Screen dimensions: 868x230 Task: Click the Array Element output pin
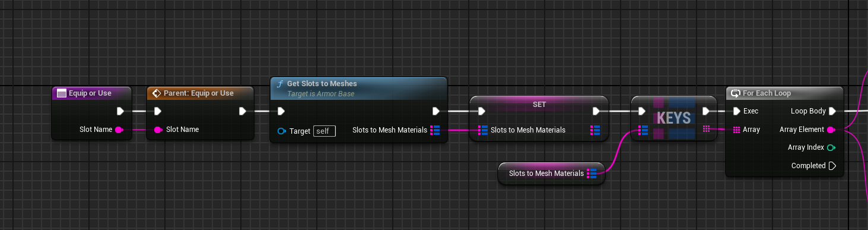click(831, 130)
